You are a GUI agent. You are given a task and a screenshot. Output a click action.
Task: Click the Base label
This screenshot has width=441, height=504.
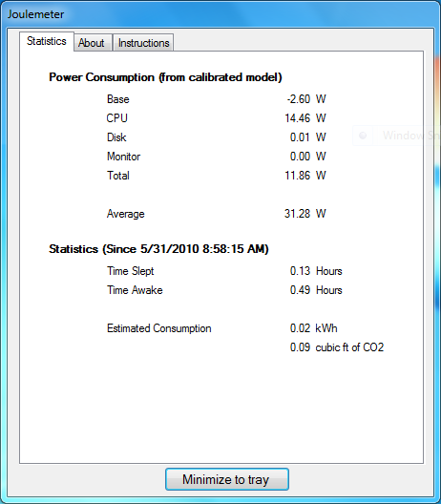pyautogui.click(x=118, y=99)
